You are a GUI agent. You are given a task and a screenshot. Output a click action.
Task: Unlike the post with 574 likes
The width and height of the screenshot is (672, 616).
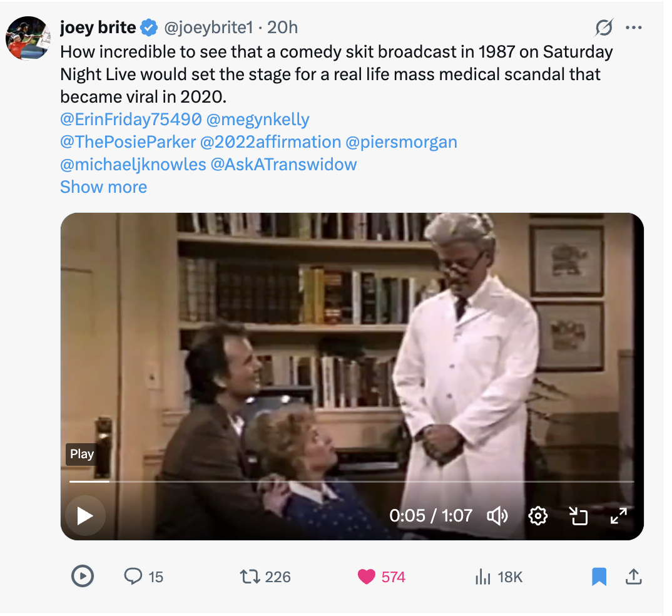[x=381, y=577]
